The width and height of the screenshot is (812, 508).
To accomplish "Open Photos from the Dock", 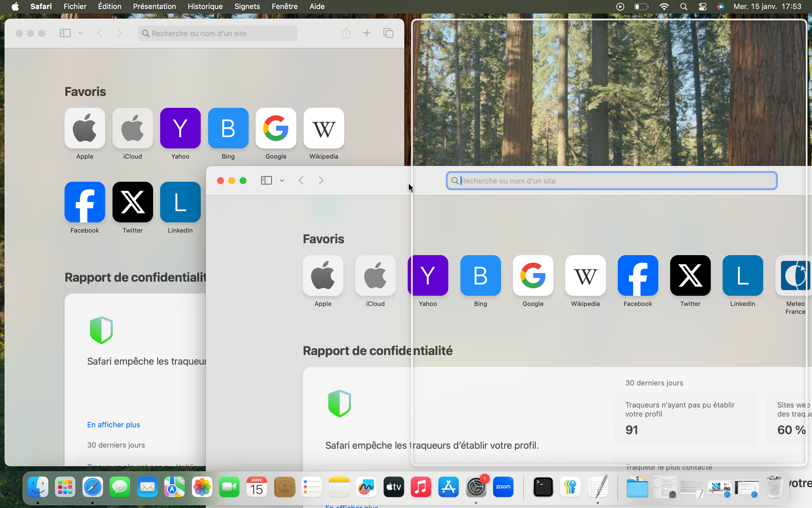I will 202,487.
